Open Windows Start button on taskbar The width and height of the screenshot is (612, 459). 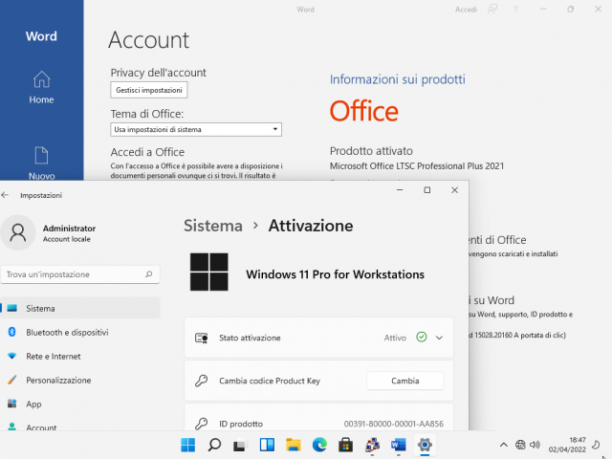pyautogui.click(x=188, y=445)
